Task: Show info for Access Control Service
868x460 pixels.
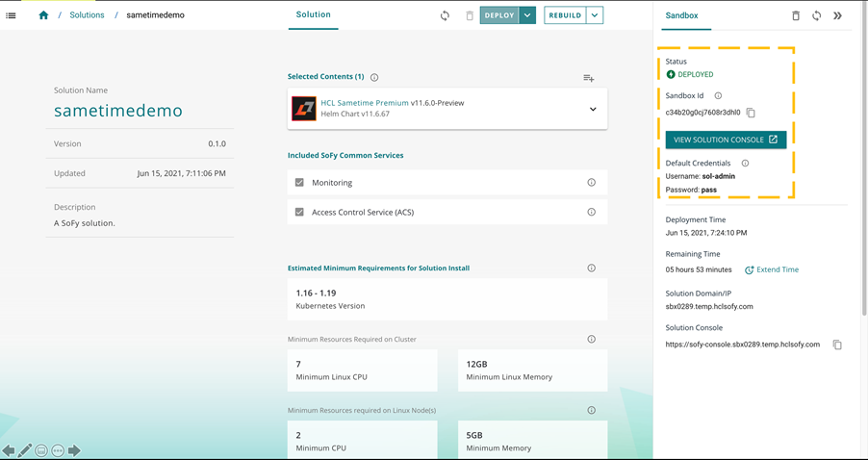Action: [591, 212]
